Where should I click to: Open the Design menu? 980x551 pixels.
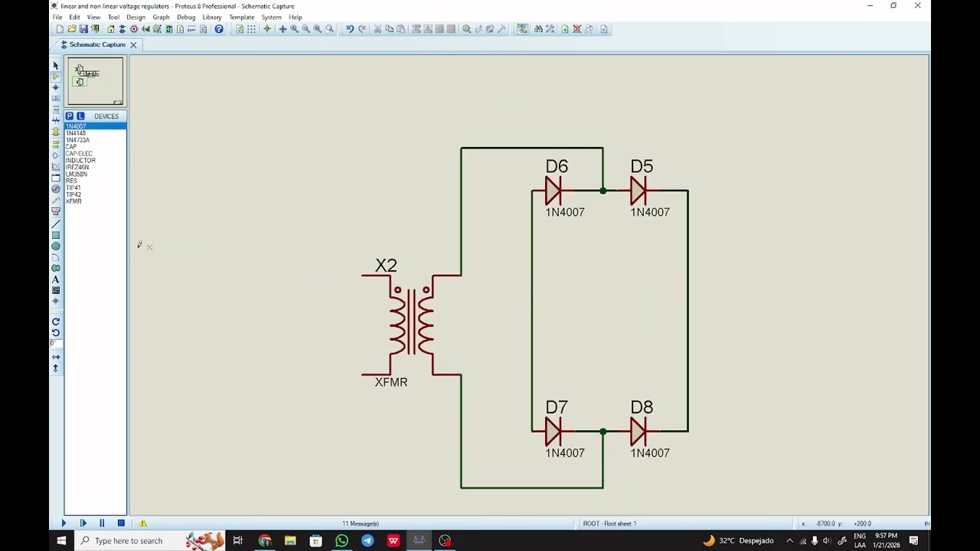tap(136, 17)
